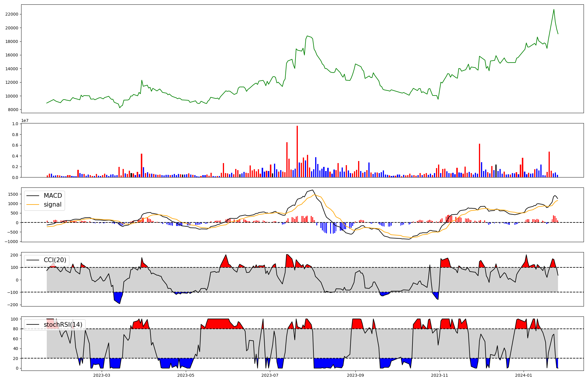The height and width of the screenshot is (382, 588).
Task: Select the 2023-11 date tick label
Action: (x=440, y=375)
